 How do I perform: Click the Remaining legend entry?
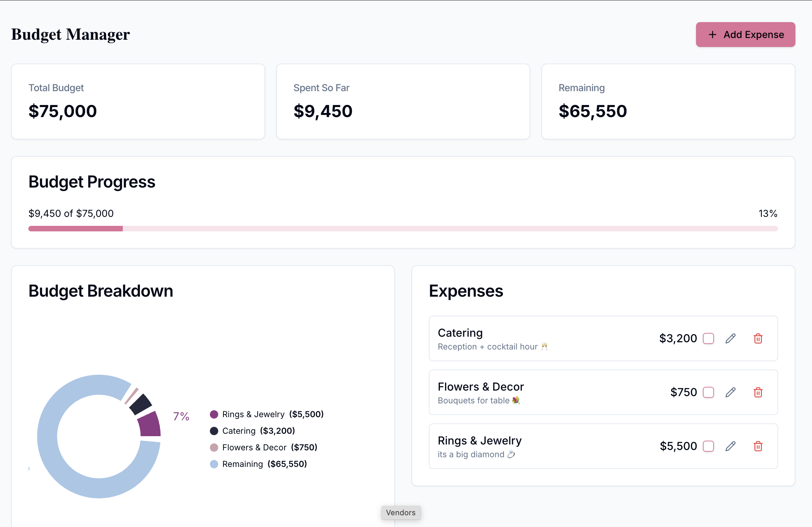(x=259, y=464)
